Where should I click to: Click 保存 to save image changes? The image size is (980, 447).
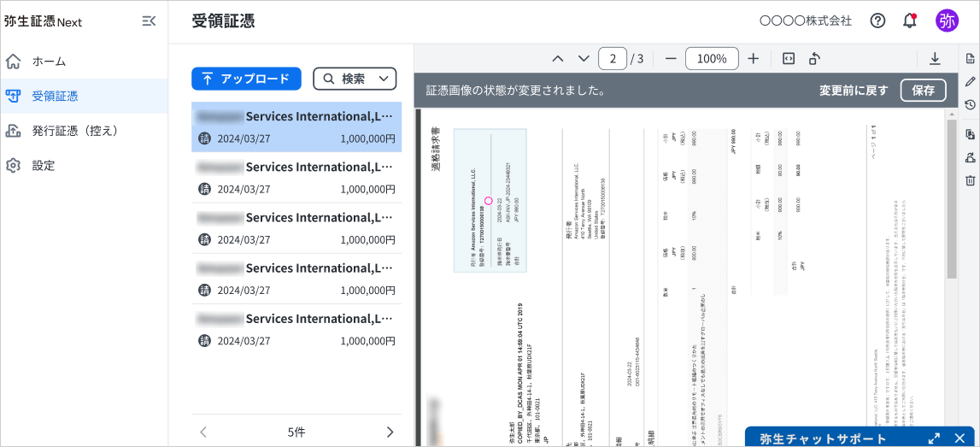tap(923, 90)
